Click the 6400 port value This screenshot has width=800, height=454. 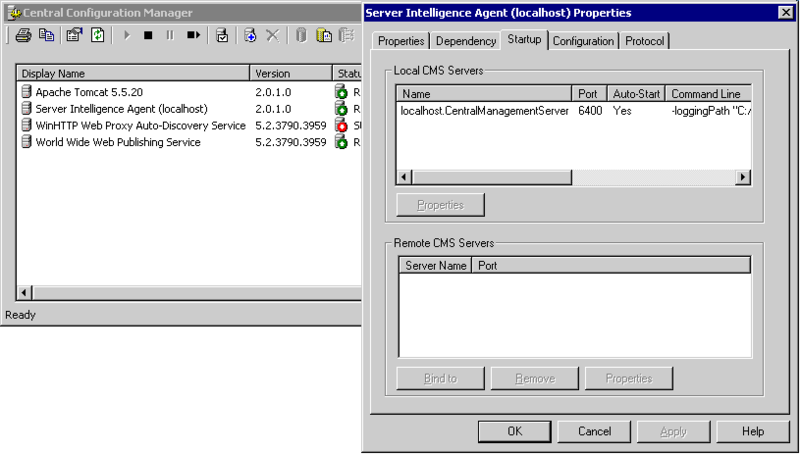pos(590,111)
